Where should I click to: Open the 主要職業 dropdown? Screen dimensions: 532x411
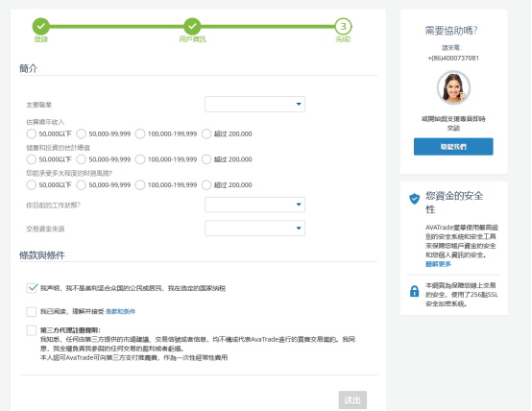[x=254, y=105]
